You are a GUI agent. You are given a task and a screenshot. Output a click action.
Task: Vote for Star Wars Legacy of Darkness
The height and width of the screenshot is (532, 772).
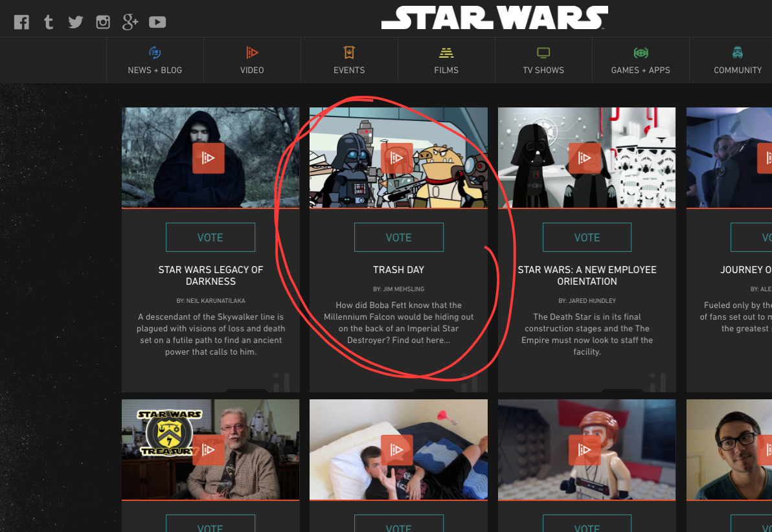(x=210, y=238)
